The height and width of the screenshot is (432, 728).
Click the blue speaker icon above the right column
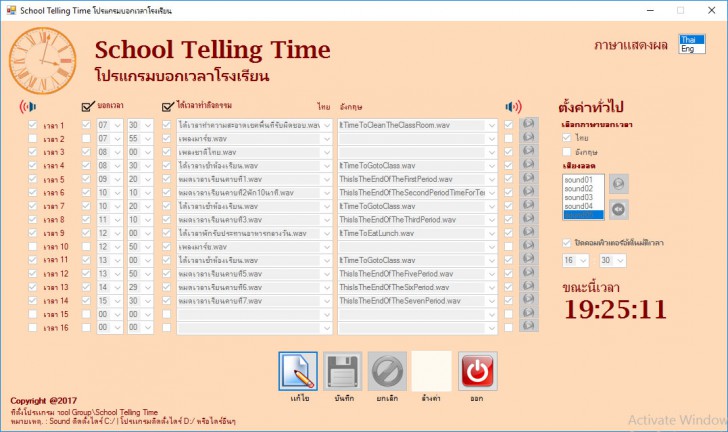pos(513,107)
